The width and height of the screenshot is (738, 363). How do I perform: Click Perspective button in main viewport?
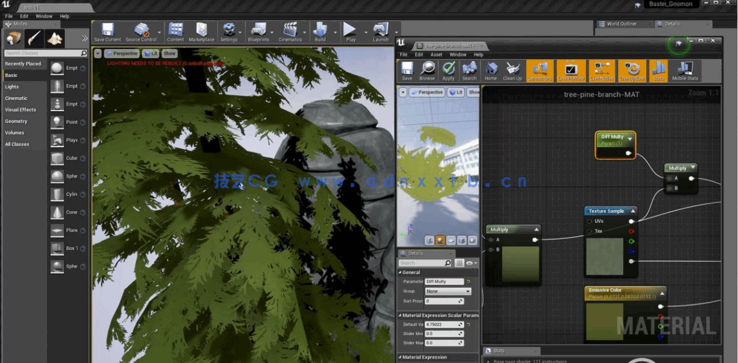[x=121, y=54]
